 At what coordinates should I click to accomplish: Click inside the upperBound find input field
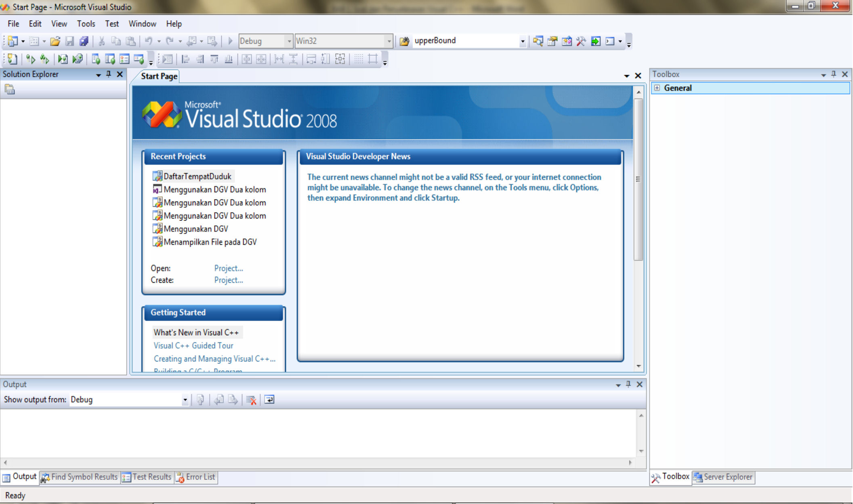coord(465,41)
